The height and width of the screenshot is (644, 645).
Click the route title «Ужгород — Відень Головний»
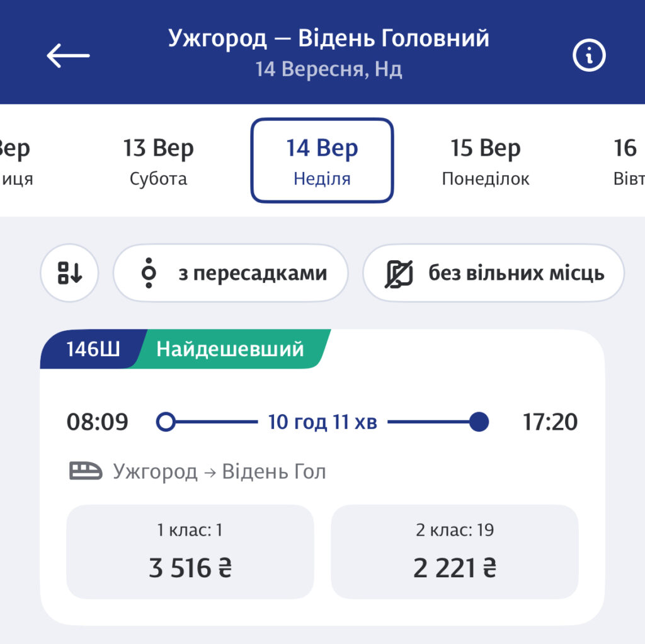click(328, 39)
